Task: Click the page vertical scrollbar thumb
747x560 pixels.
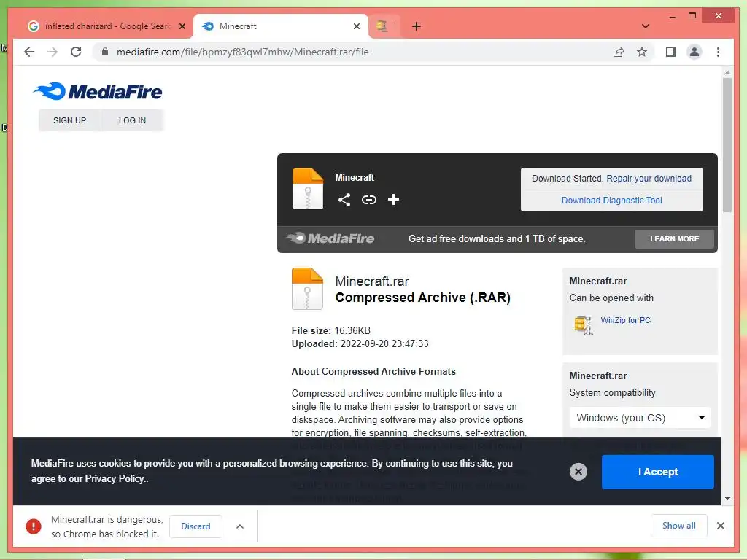Action: [x=727, y=145]
